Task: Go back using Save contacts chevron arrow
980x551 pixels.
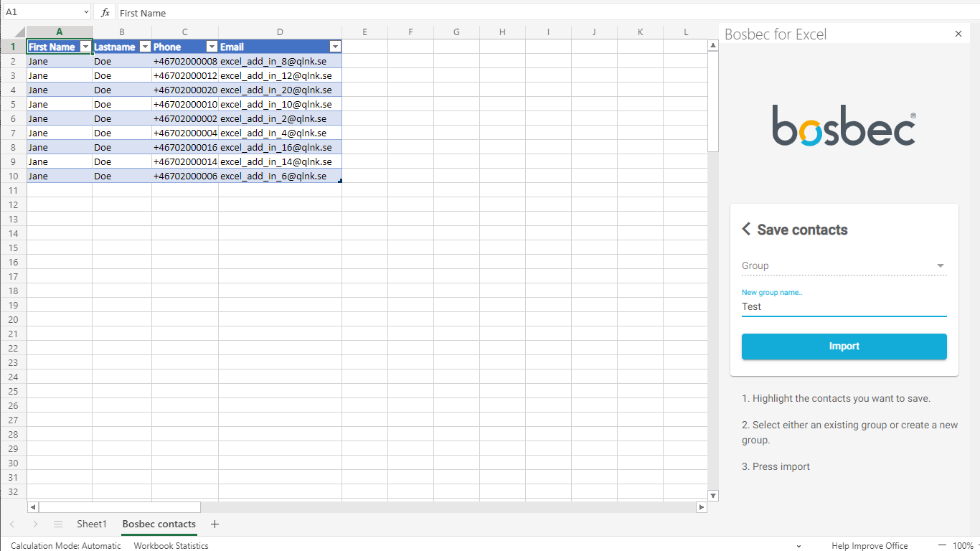Action: click(x=746, y=229)
